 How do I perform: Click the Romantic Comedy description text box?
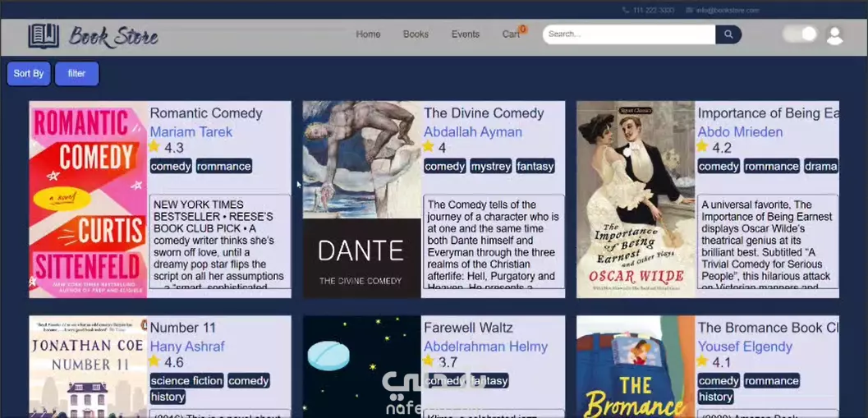coord(220,241)
